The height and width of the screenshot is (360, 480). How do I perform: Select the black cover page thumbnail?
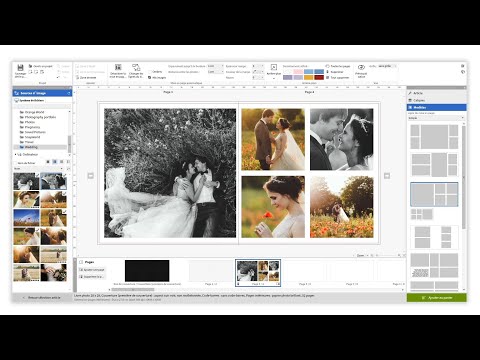147,271
